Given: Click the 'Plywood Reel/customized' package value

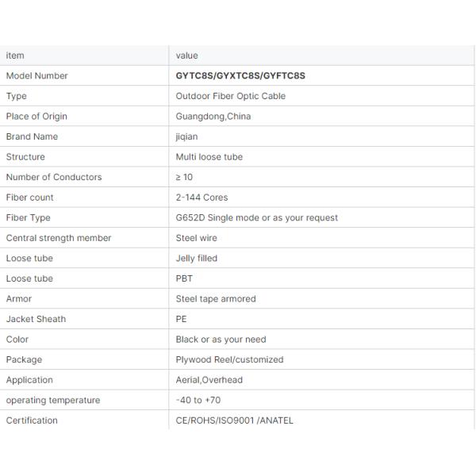Looking at the screenshot, I should point(229,359).
